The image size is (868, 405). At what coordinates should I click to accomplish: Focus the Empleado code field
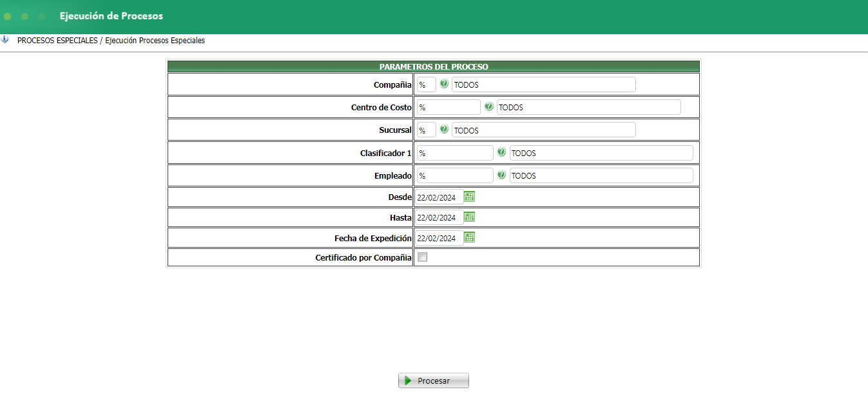[455, 175]
